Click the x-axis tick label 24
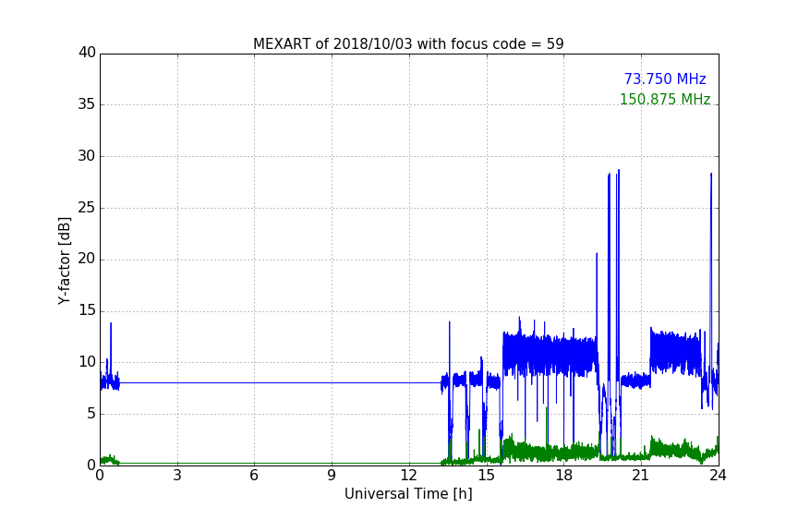Screen dimensions: 798x532 point(718,476)
